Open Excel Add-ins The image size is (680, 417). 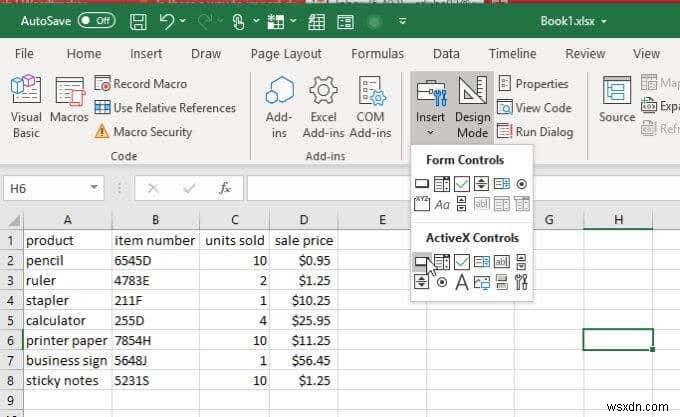pos(323,107)
